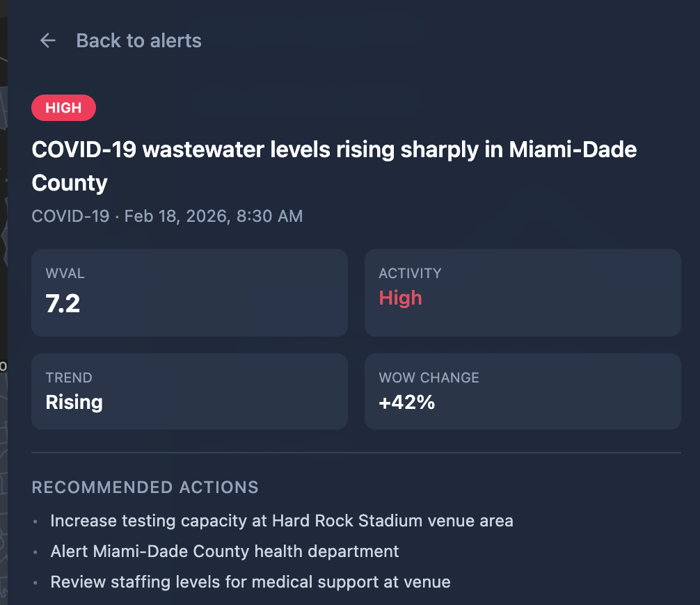Select the red High activity indicator

point(400,298)
